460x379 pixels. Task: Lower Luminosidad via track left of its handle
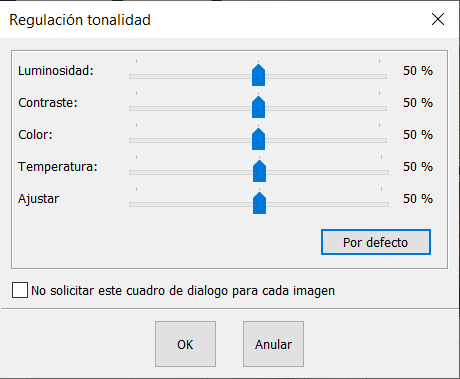[190, 77]
